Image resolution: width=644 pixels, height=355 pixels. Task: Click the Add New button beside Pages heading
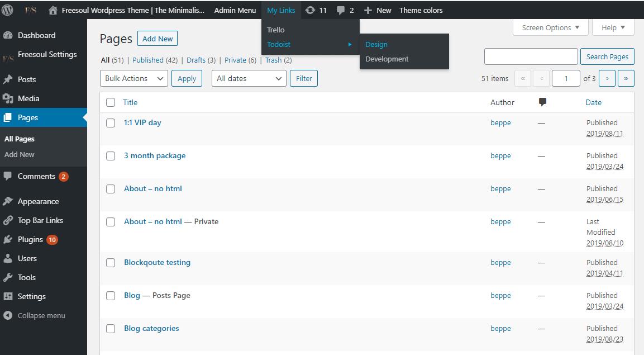pyautogui.click(x=158, y=39)
